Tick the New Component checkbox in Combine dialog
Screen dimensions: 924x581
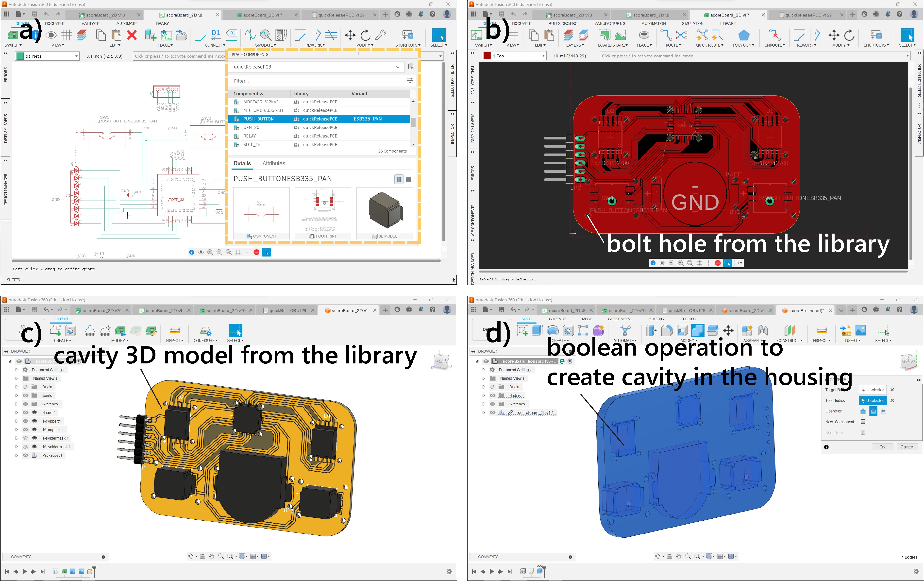863,421
